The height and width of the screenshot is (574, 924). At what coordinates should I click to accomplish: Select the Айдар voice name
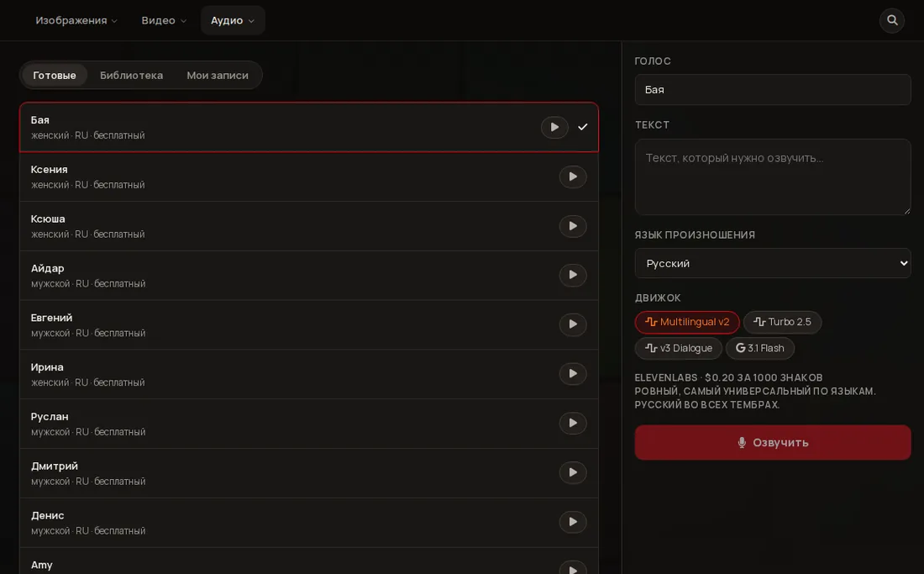pos(48,269)
